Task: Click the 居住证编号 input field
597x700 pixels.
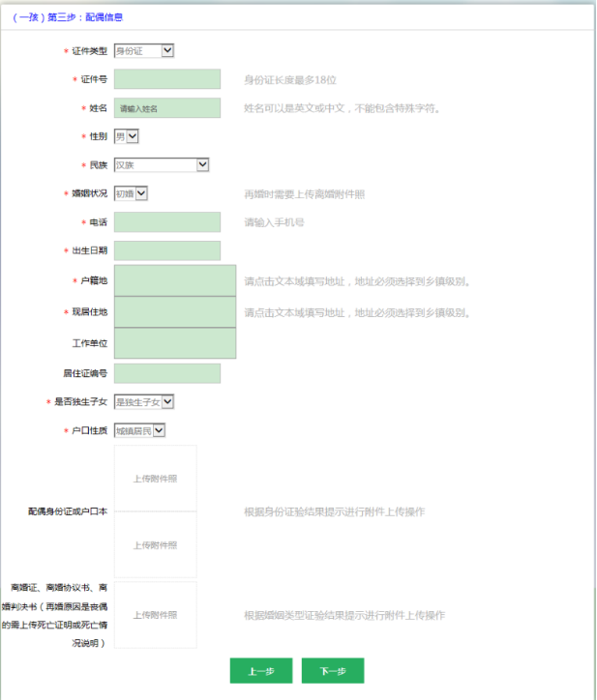Action: pos(166,373)
